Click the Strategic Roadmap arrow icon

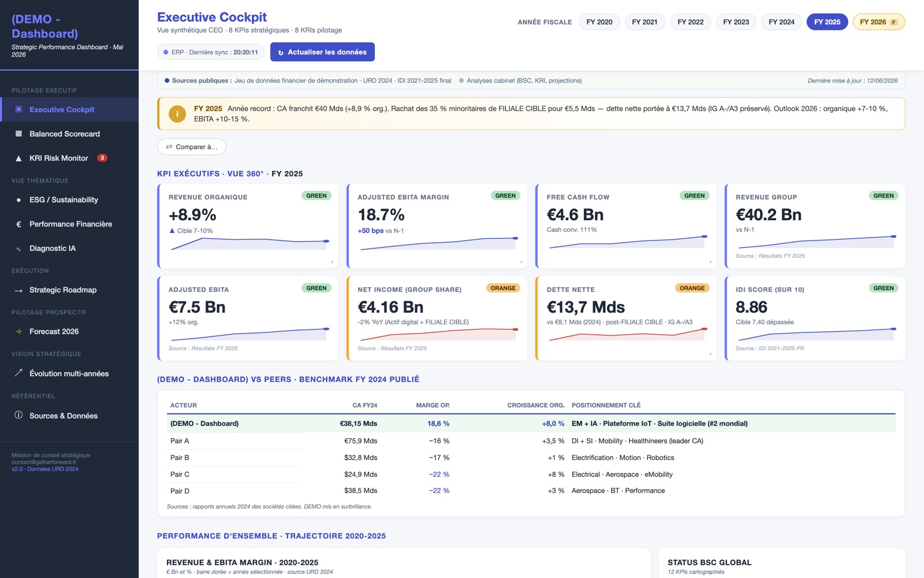click(18, 290)
